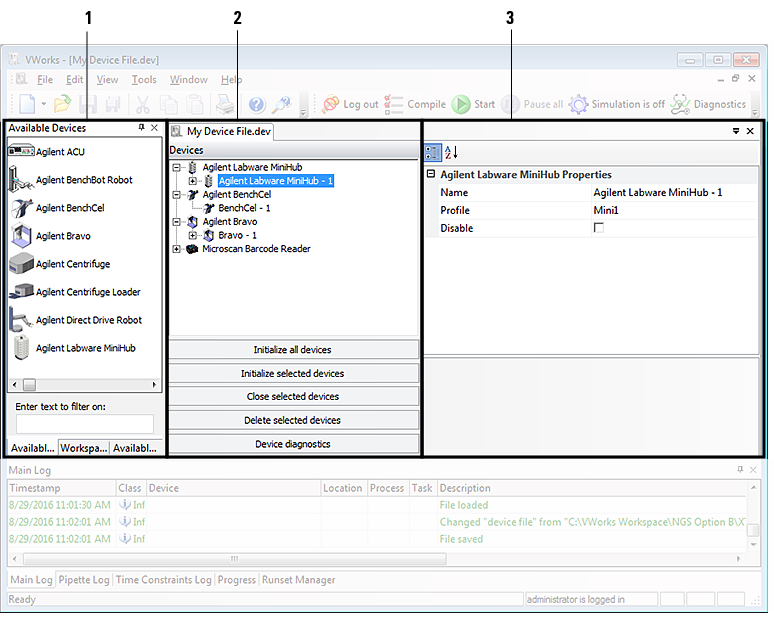Expand Microscan Barcode Reader node
This screenshot has width=774, height=622.
176,249
